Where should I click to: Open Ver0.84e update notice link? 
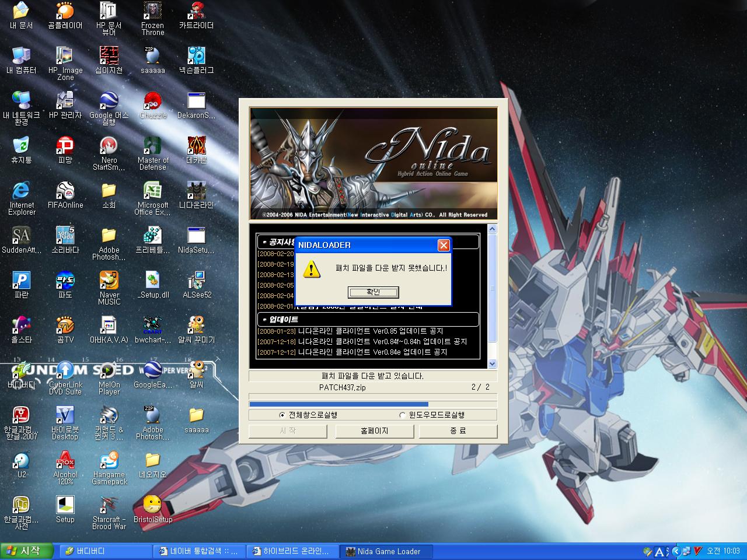coord(372,352)
